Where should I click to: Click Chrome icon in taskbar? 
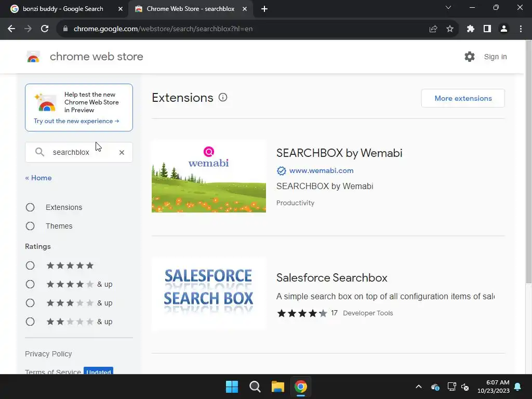pyautogui.click(x=301, y=387)
